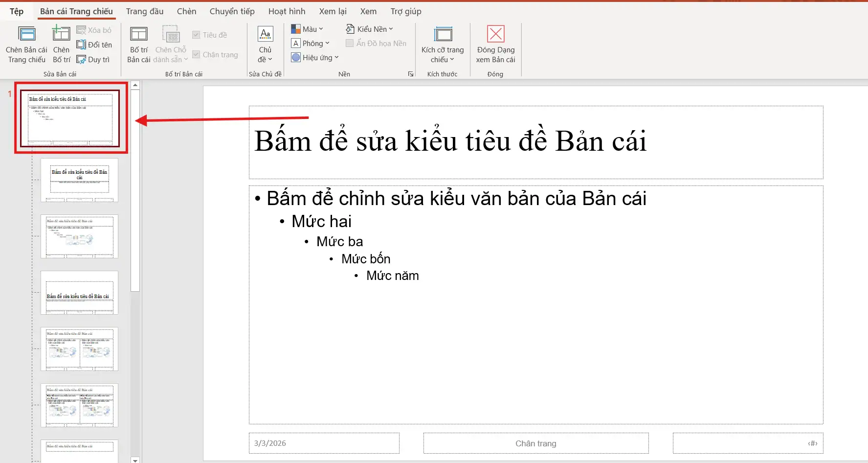Mở danh sách Phông chủ đề
868x463 pixels.
(x=312, y=43)
